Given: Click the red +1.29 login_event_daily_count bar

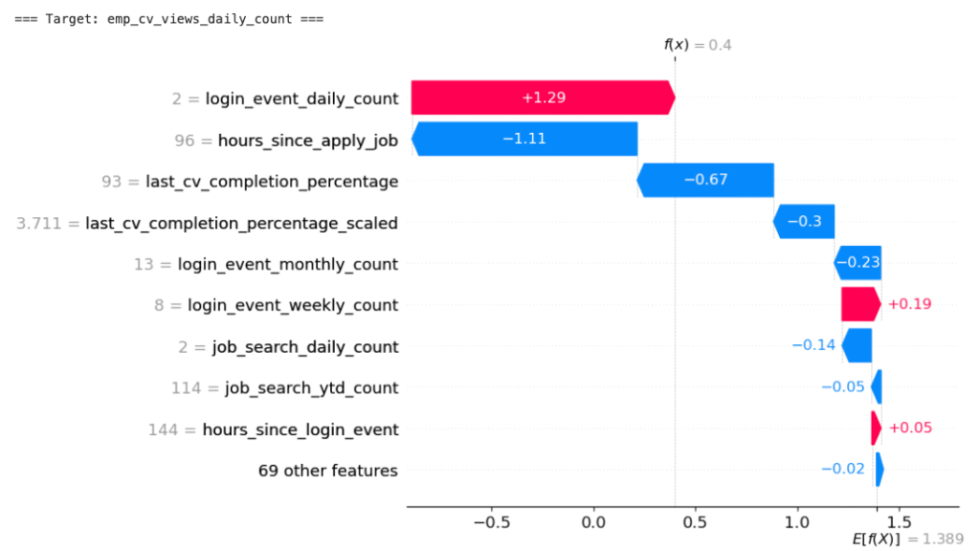Looking at the screenshot, I should point(542,98).
